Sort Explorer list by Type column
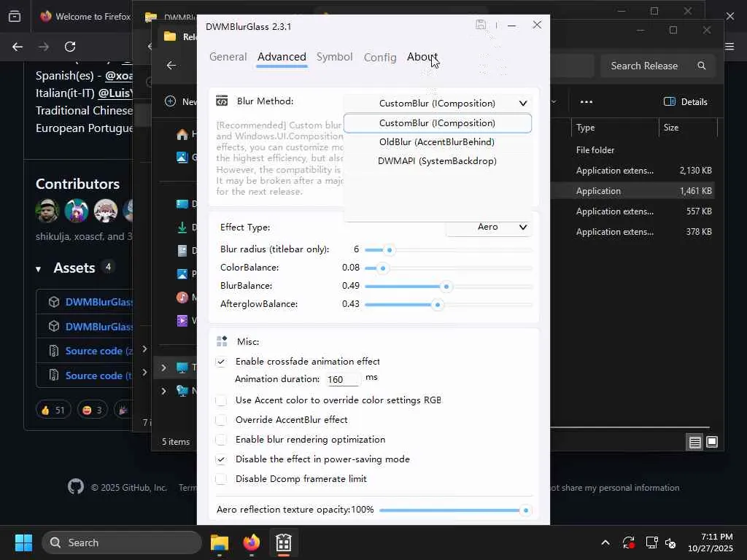 (x=614, y=128)
